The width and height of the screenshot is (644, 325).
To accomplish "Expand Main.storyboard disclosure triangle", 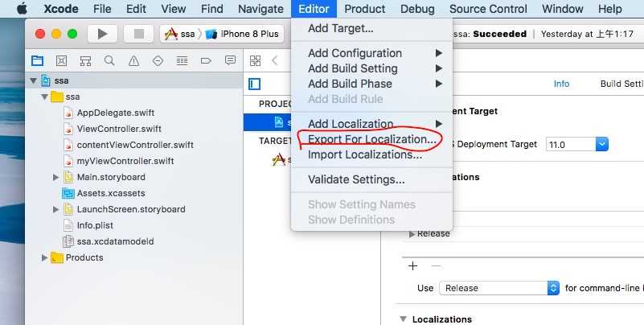I will tap(55, 177).
